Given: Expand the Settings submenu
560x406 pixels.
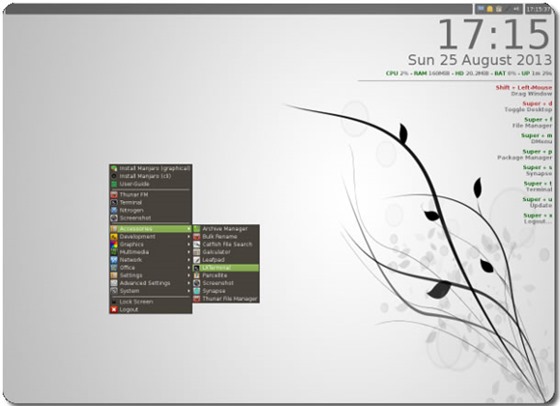Looking at the screenshot, I should coord(150,275).
